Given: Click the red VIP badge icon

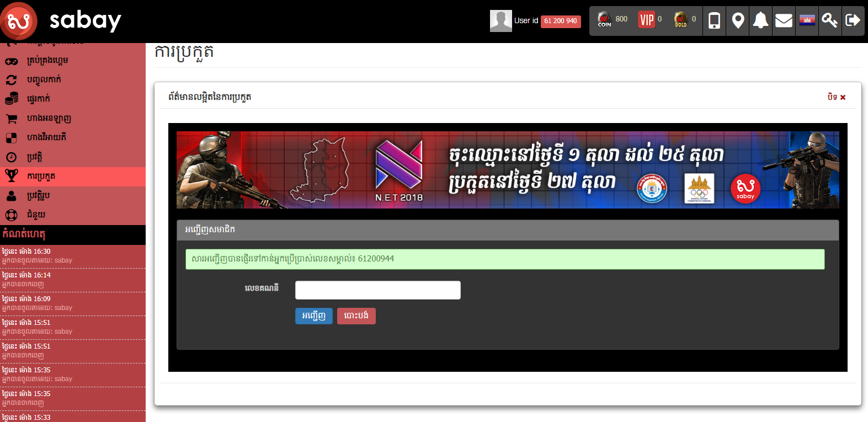Looking at the screenshot, I should 646,20.
